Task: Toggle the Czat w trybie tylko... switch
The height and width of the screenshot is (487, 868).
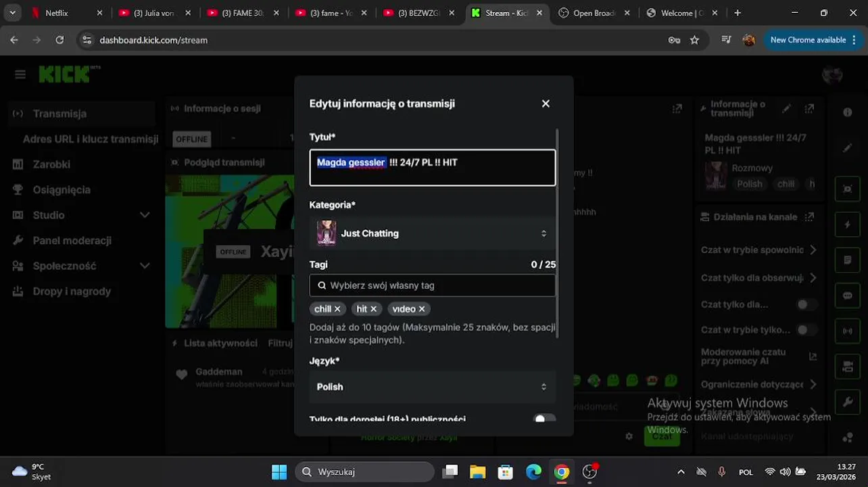Action: coord(806,330)
